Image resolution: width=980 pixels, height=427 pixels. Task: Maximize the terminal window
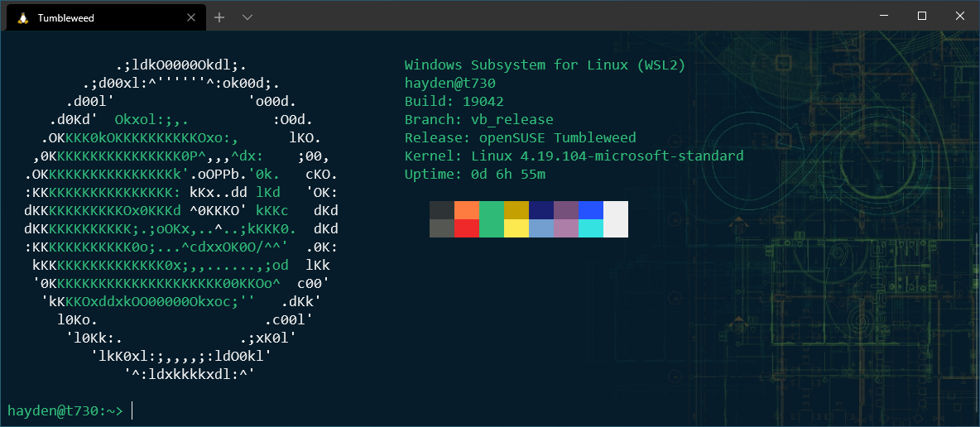(x=922, y=17)
